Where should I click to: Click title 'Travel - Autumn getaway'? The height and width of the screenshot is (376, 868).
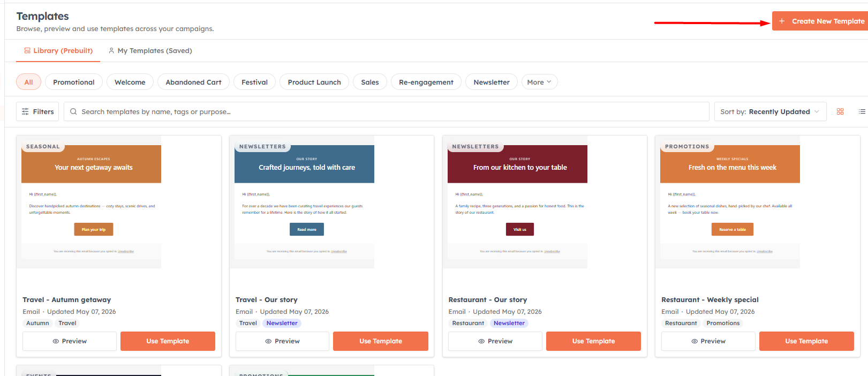[x=67, y=299]
